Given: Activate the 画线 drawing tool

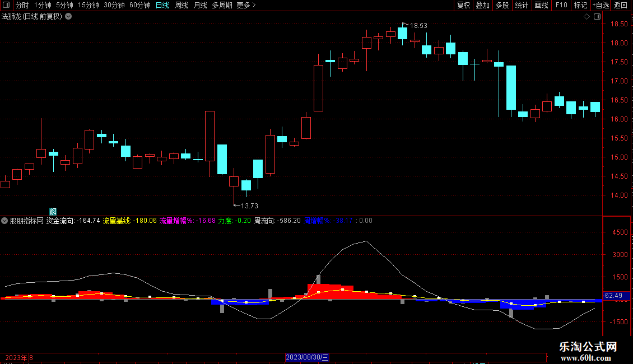Looking at the screenshot, I should point(541,5).
